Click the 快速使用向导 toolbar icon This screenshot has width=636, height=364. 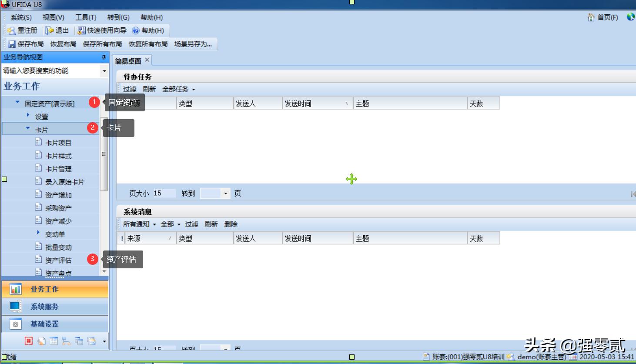tap(100, 30)
